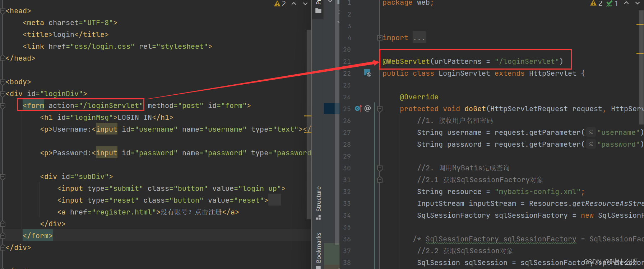Click getResourceAsStream method call on line 33
Image resolution: width=644 pixels, height=269 pixels.
tap(608, 203)
